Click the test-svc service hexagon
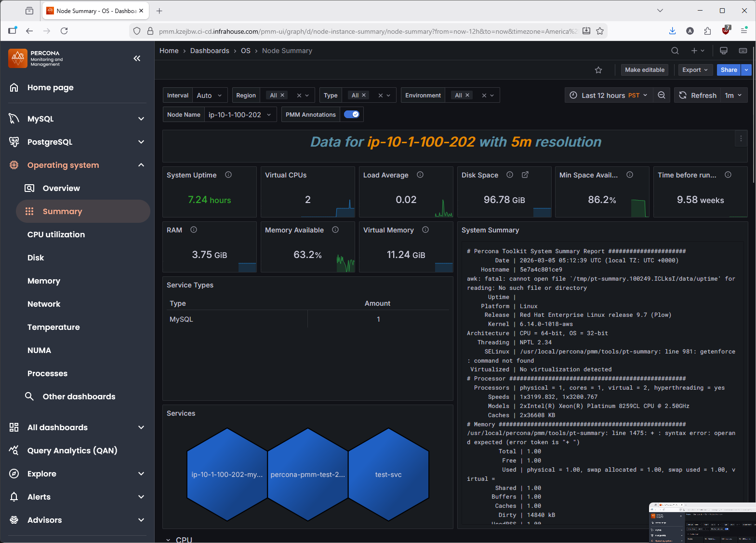 click(x=388, y=475)
